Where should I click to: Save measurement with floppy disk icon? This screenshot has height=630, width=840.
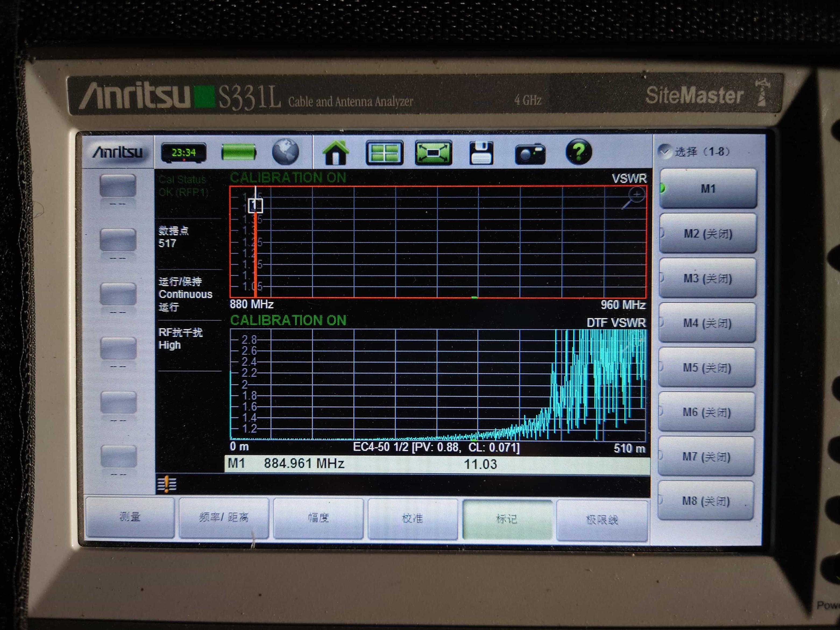481,153
